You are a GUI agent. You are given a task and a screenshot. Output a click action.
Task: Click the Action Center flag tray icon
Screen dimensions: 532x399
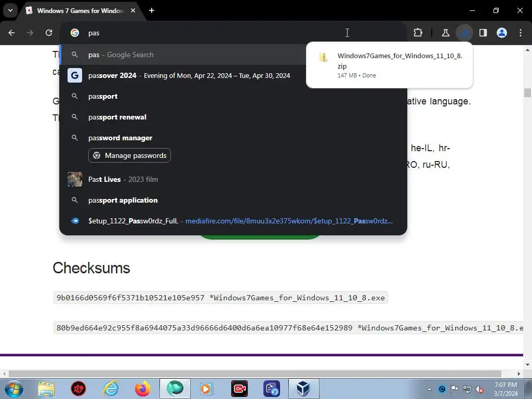click(x=454, y=389)
